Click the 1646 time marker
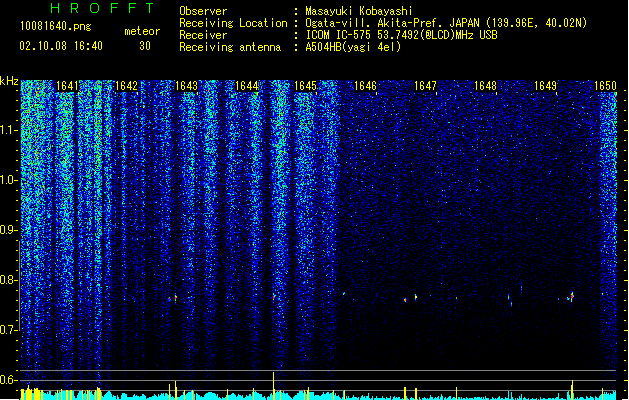 (365, 86)
